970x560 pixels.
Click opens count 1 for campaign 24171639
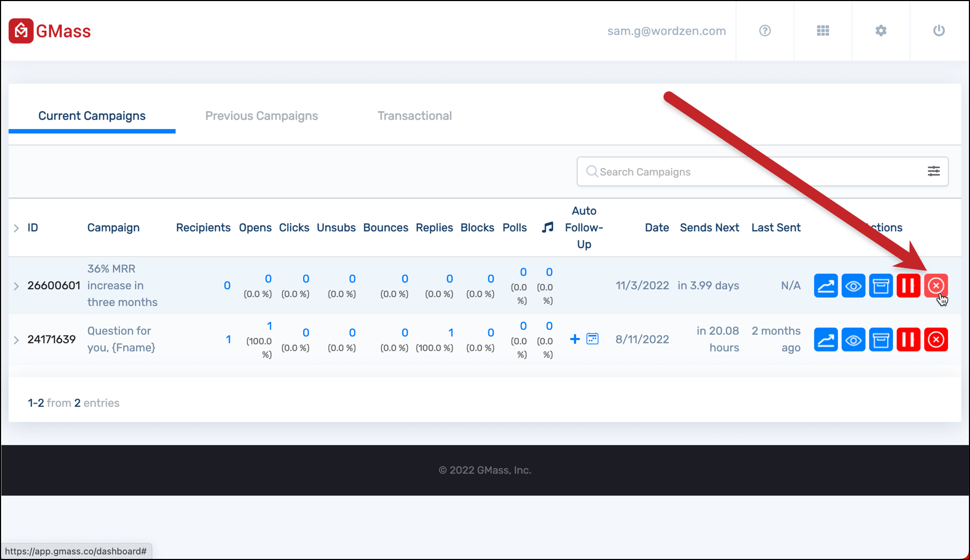click(x=269, y=326)
